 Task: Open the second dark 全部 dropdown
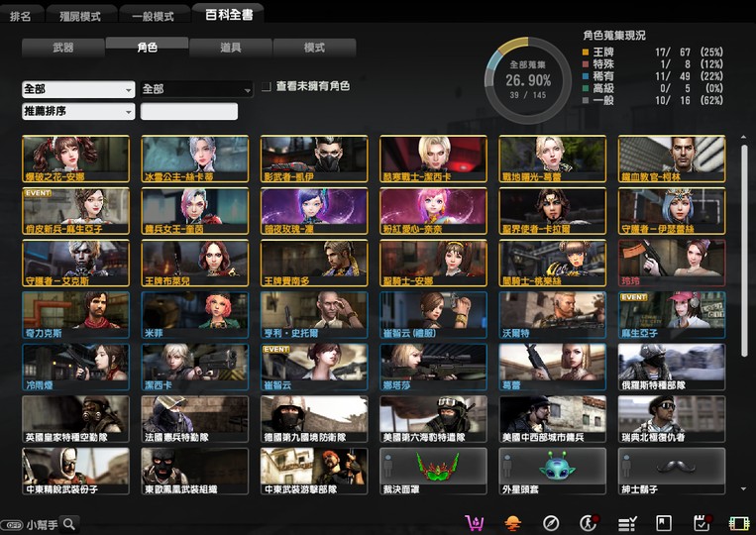(x=196, y=89)
